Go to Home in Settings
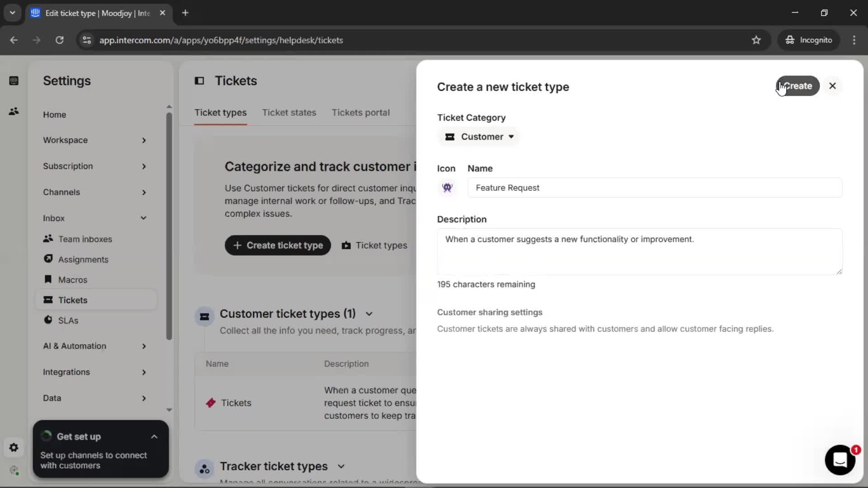 55,115
